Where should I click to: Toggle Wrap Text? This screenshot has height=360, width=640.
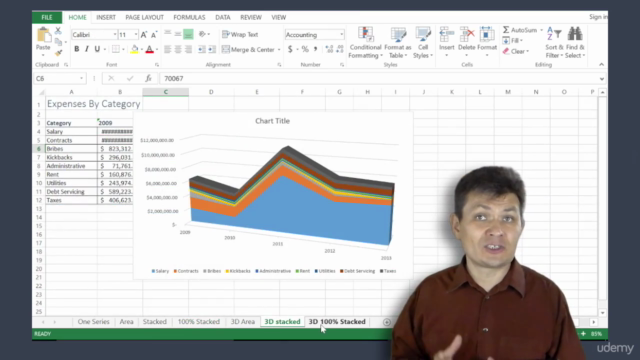click(x=240, y=35)
